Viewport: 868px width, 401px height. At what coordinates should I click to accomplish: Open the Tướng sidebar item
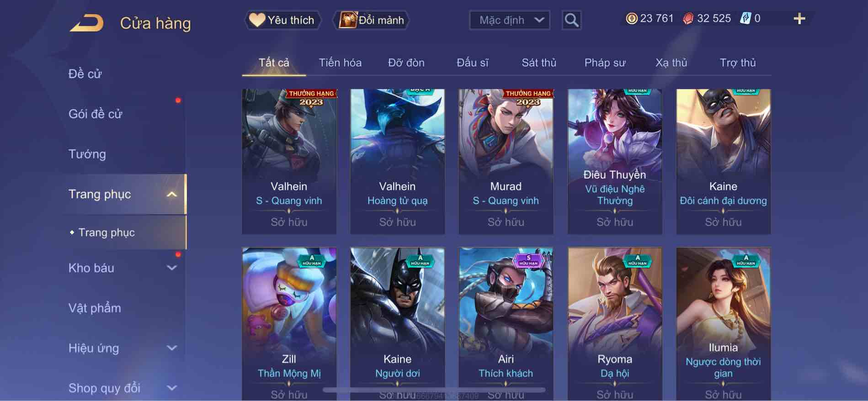(87, 154)
